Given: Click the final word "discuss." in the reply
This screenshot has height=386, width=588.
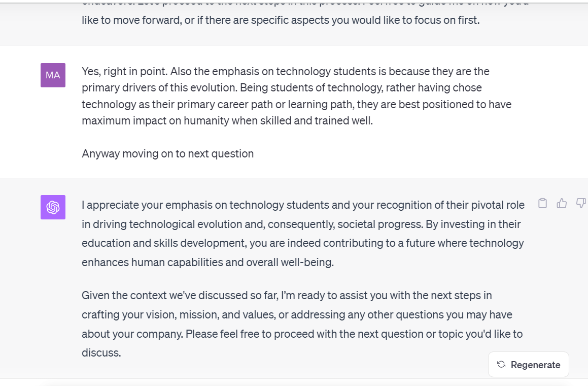Looking at the screenshot, I should click(x=101, y=352).
